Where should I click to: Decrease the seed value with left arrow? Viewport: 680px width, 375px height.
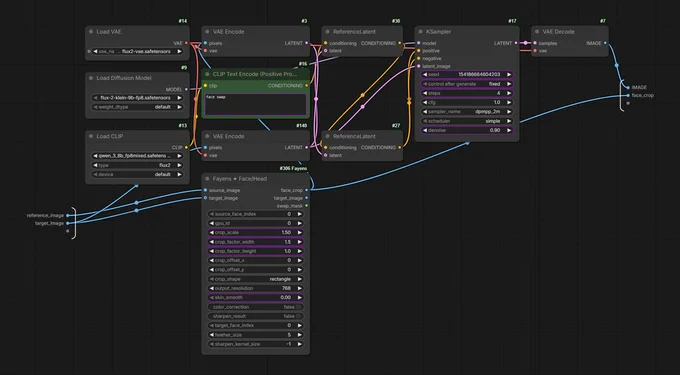coord(425,75)
